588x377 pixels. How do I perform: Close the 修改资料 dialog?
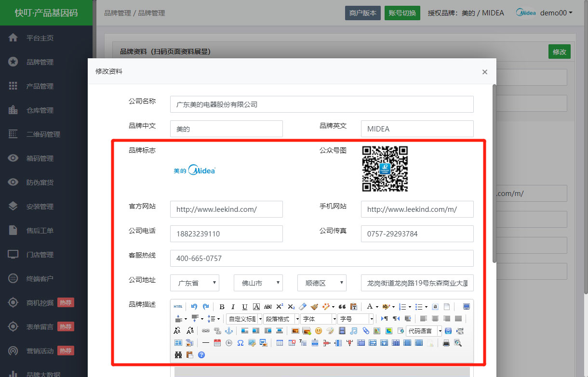(x=485, y=72)
